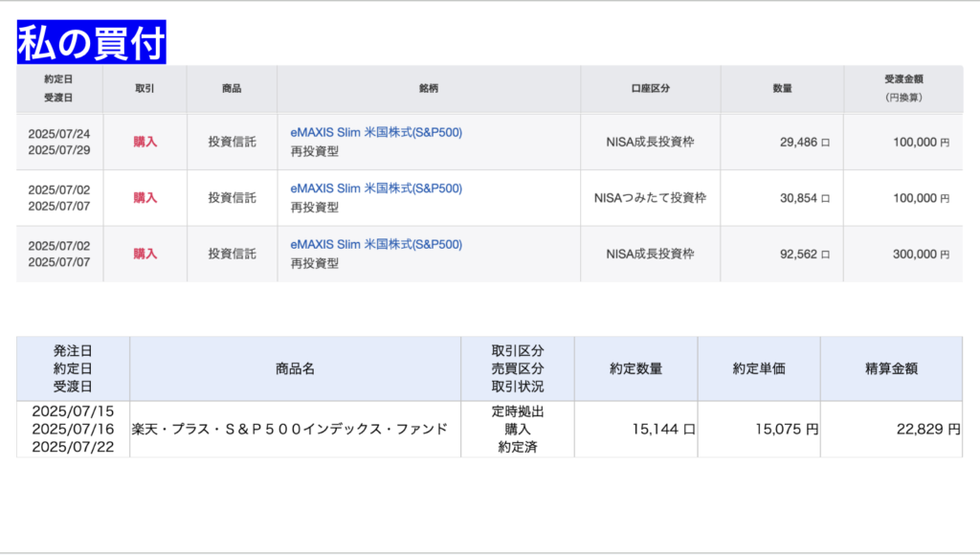The height and width of the screenshot is (555, 980).
Task: Open eMAXIS Slim link in 92,562口 row
Action: pos(376,244)
